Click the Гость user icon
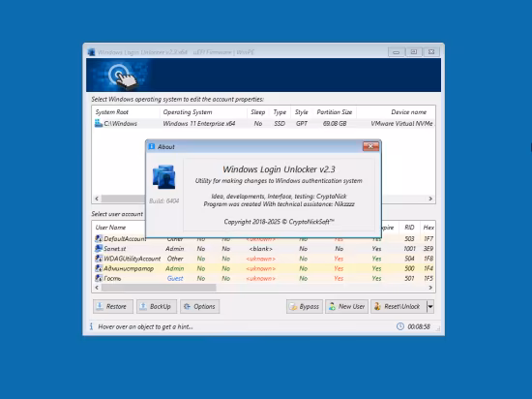This screenshot has width=532, height=399. tap(99, 278)
